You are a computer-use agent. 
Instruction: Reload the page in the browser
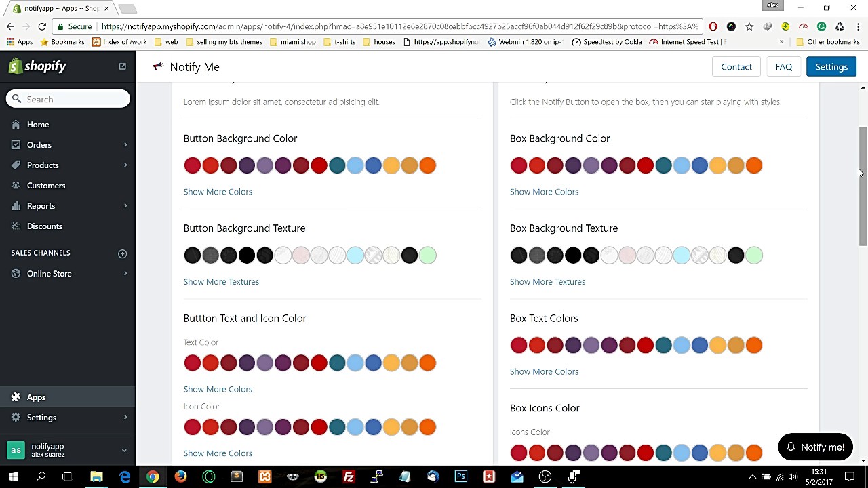[42, 26]
